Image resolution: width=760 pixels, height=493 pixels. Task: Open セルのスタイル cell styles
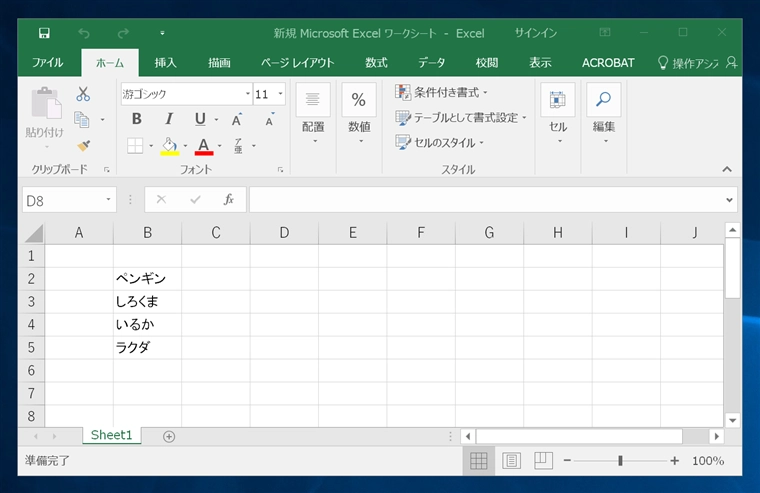click(x=439, y=143)
